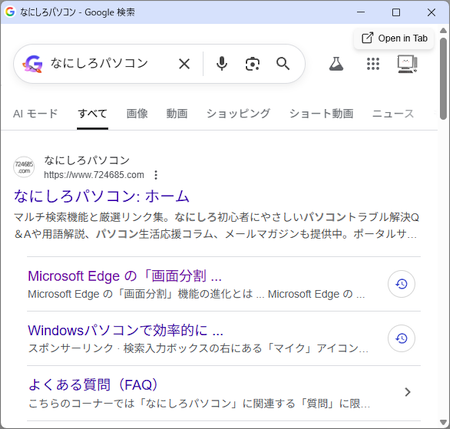
Task: Click the スポンサーリンク snippet text
Action: pyautogui.click(x=198, y=348)
